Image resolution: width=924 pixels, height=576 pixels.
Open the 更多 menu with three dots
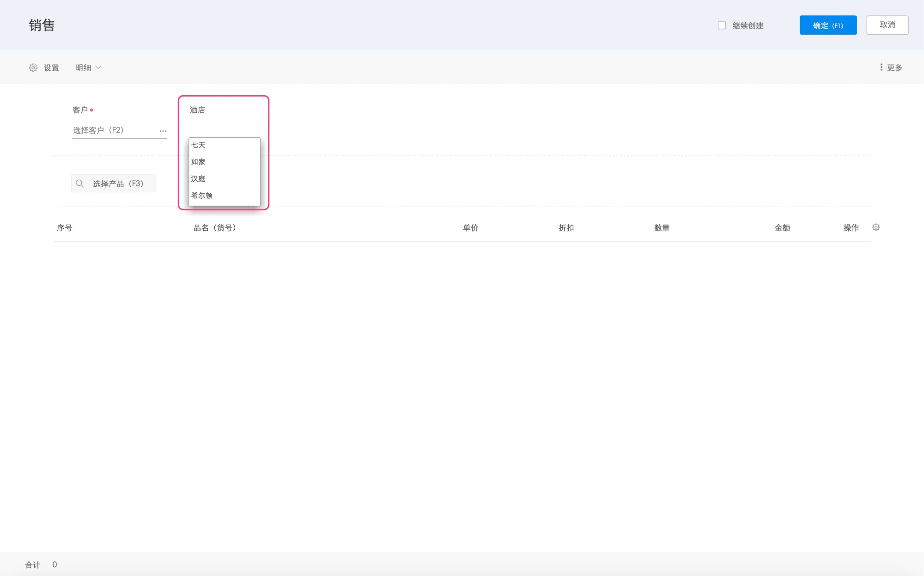coord(891,67)
